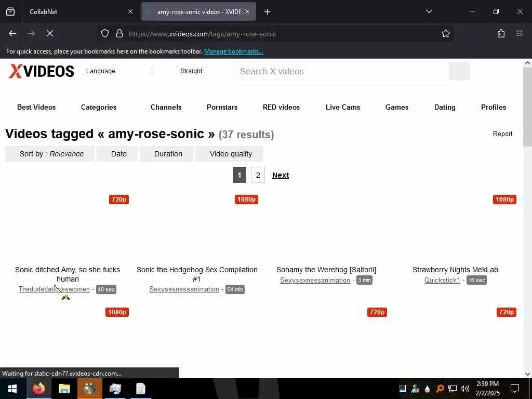Image resolution: width=532 pixels, height=399 pixels.
Task: Open the Profiles menu item
Action: click(x=494, y=107)
